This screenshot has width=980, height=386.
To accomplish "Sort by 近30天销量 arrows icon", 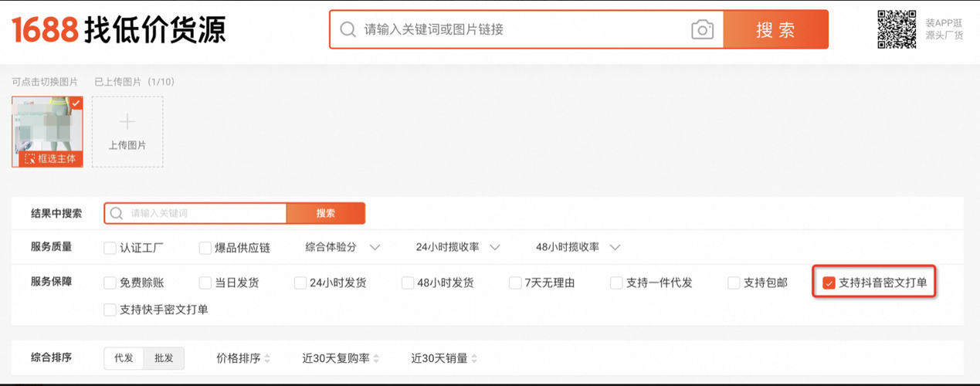I will (x=474, y=358).
